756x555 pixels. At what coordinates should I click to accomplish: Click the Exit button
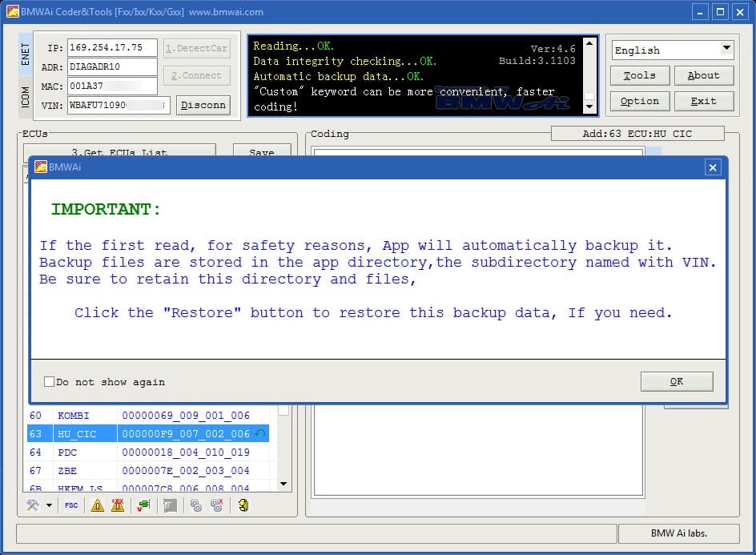[703, 101]
